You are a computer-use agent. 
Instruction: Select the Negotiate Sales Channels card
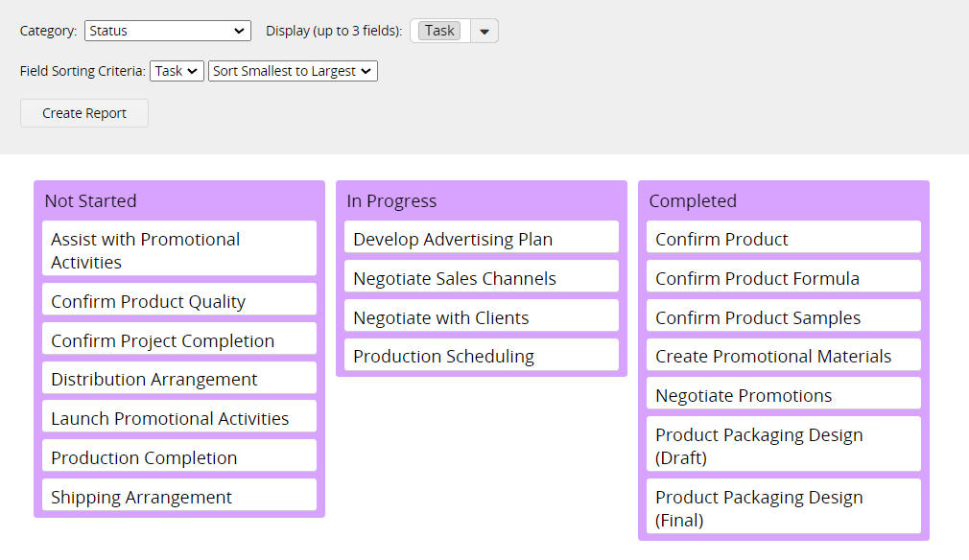click(482, 278)
